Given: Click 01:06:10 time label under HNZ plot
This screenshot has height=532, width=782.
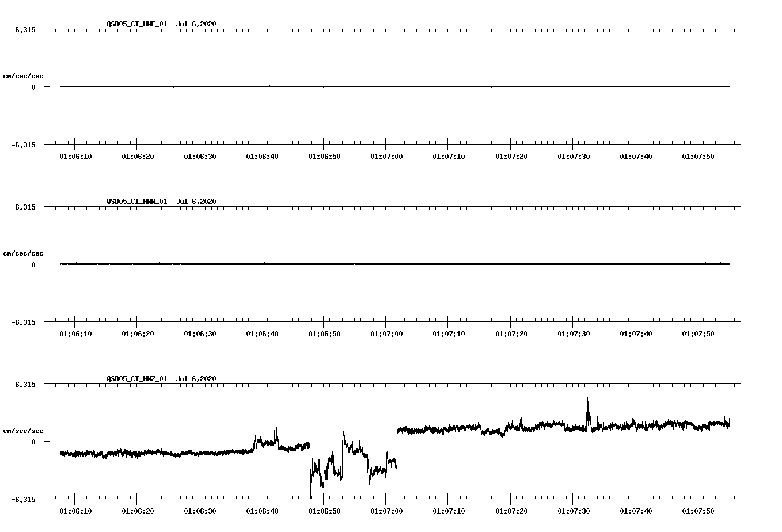Looking at the screenshot, I should pyautogui.click(x=75, y=511).
